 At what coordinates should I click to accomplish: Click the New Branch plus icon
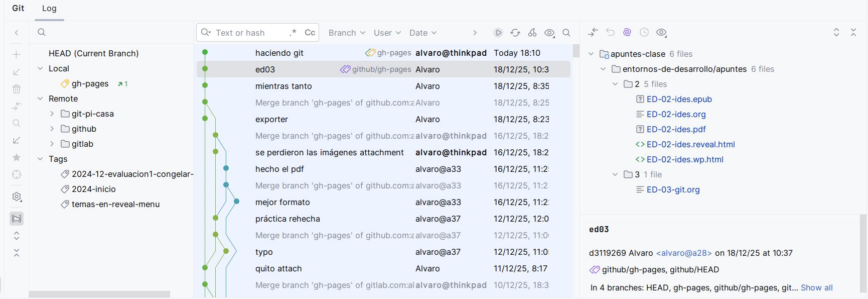pos(17,54)
